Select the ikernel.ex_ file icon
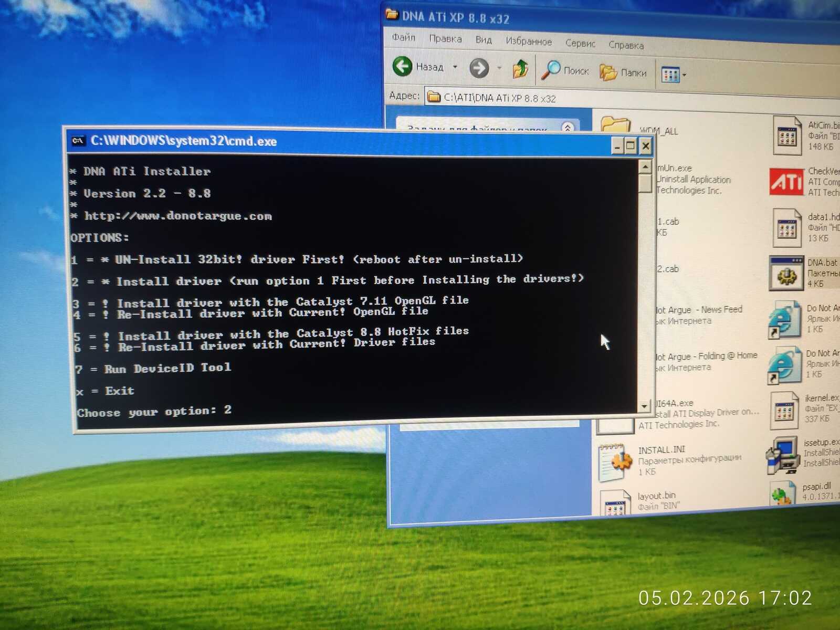 [x=784, y=411]
